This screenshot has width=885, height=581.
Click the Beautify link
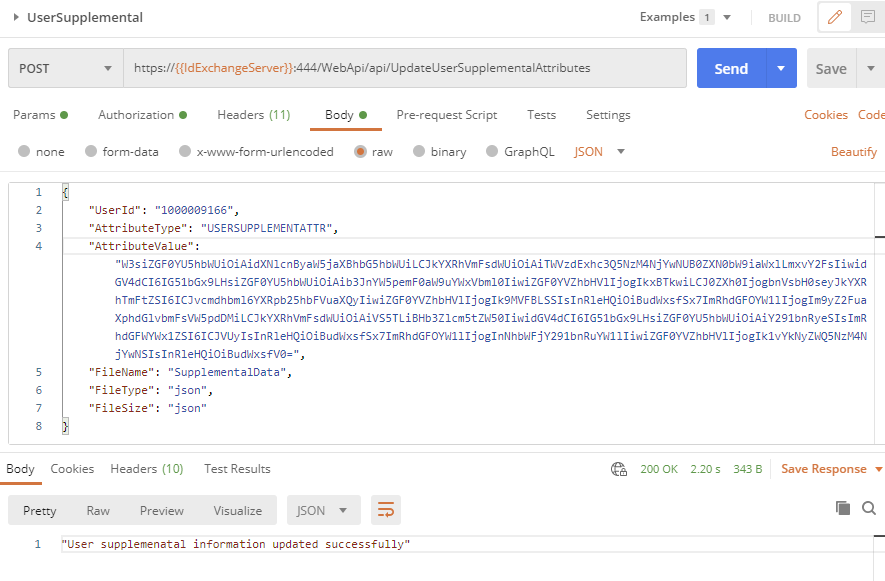click(x=853, y=151)
